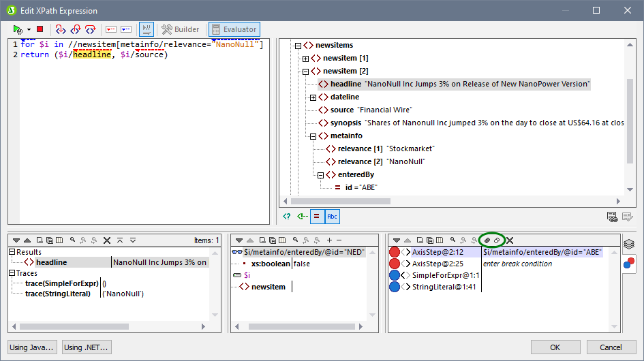Image resolution: width=644 pixels, height=361 pixels.
Task: Toggle the red breakpoint at AxisStep@2:12
Action: point(395,252)
